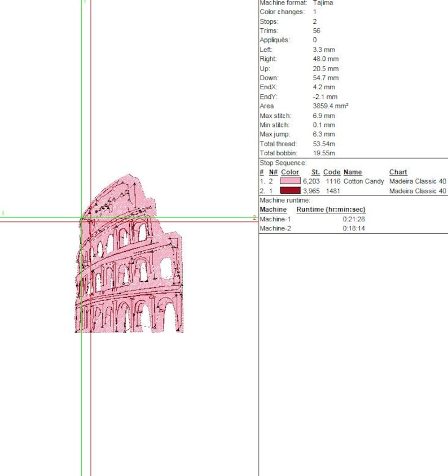Click the Area value 3859.4 mm²
This screenshot has width=448, height=476.
click(330, 106)
